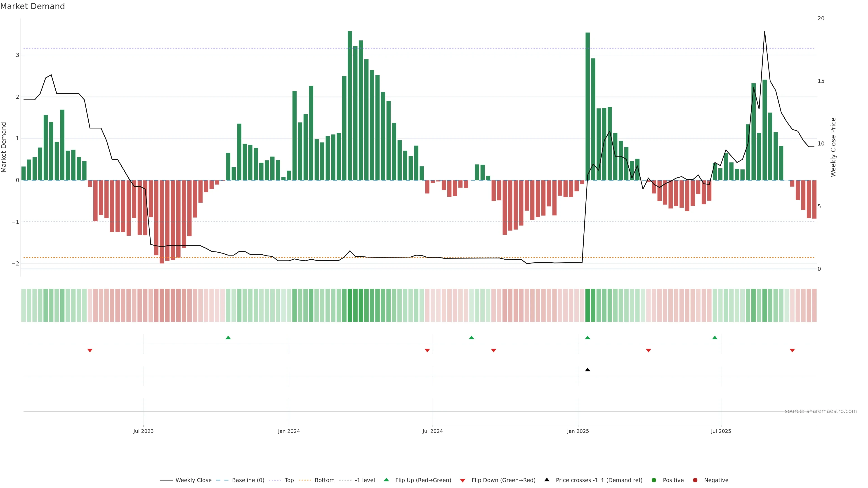Hide the Top dotted line via legend

tap(289, 480)
